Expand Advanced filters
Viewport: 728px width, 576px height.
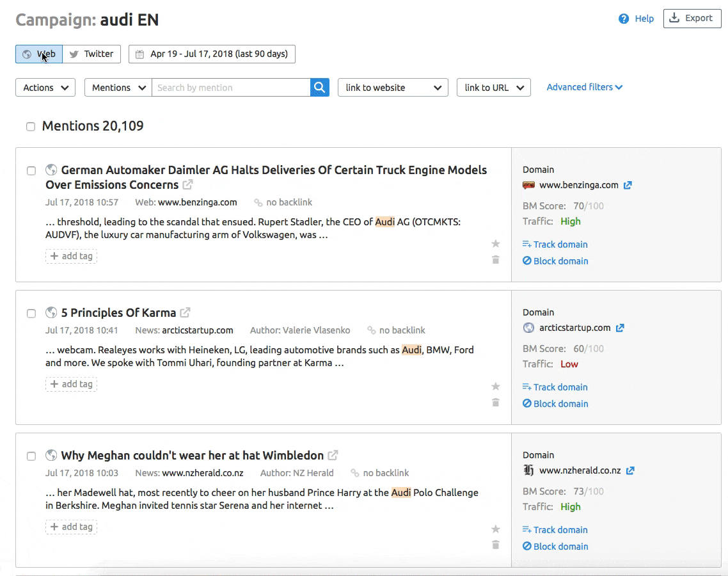585,87
